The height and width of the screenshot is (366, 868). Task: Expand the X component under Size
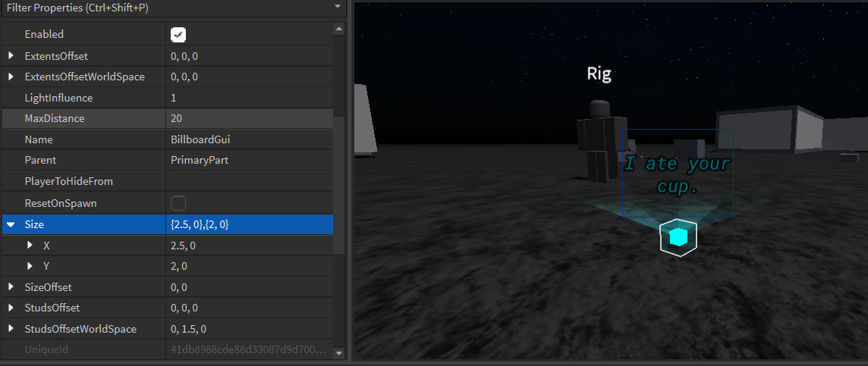point(30,246)
